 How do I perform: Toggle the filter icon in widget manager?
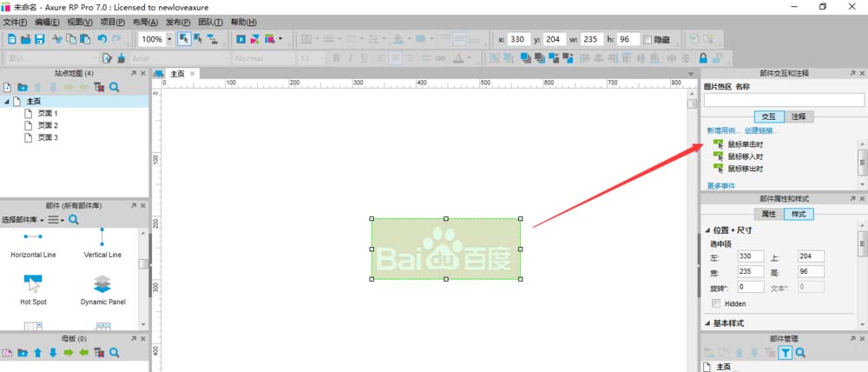coord(785,352)
